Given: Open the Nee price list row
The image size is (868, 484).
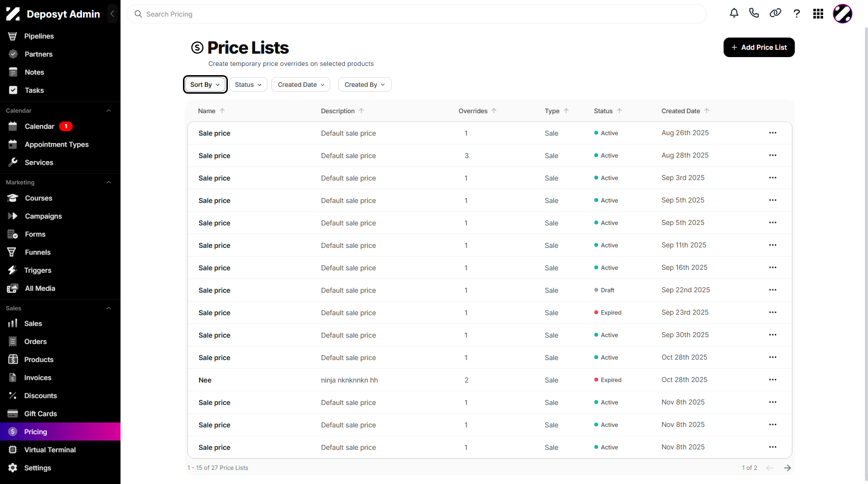Looking at the screenshot, I should click(489, 380).
